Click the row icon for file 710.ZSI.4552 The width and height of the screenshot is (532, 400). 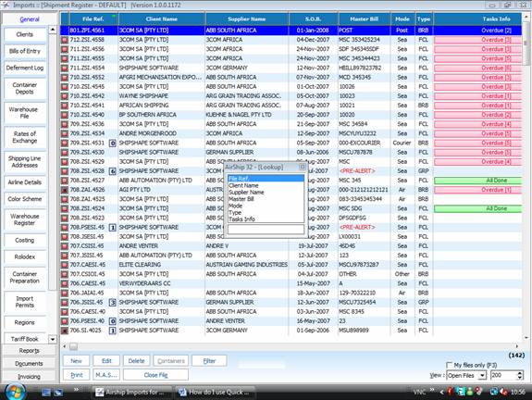65,78
